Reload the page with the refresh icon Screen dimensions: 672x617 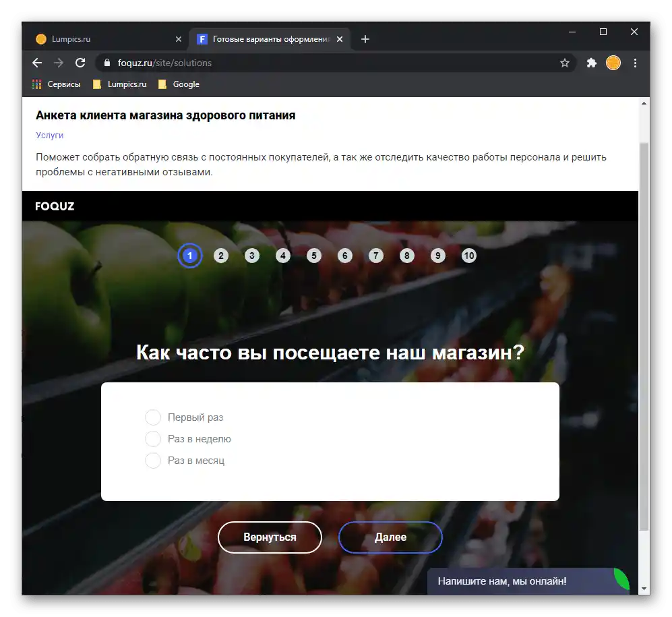pos(80,63)
